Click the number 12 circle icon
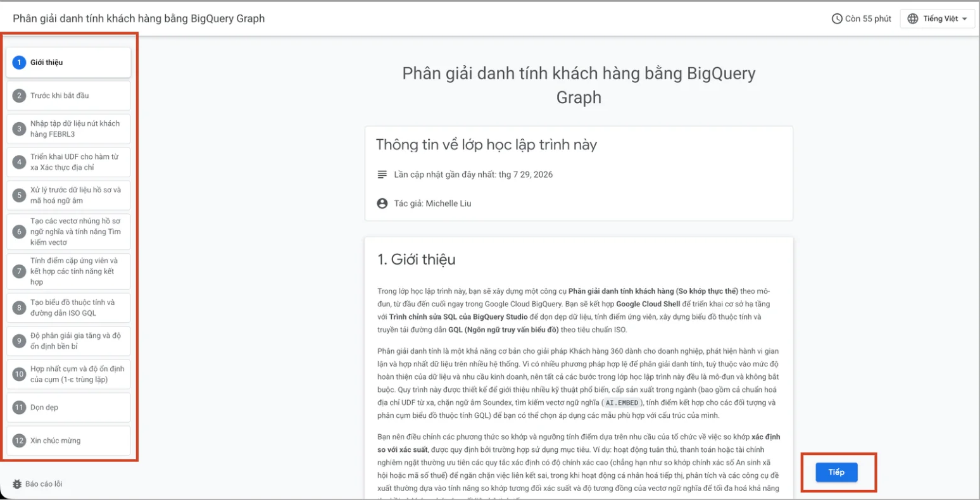This screenshot has width=980, height=500. point(19,441)
